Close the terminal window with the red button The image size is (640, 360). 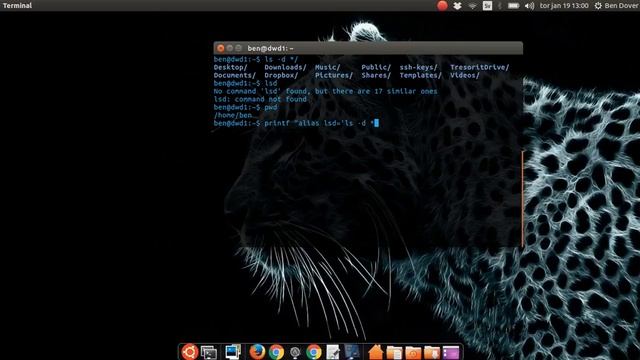[x=221, y=48]
